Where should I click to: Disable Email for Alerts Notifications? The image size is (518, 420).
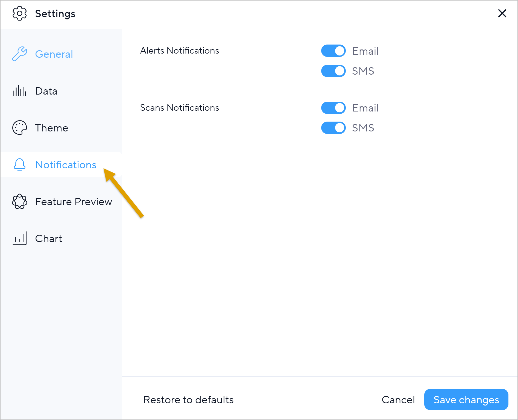pyautogui.click(x=333, y=51)
